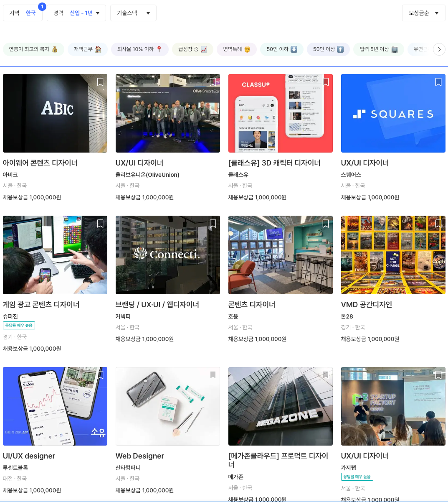
Task: Bookmark the UI/UX designer job at 루센트블록
Action: pos(100,375)
